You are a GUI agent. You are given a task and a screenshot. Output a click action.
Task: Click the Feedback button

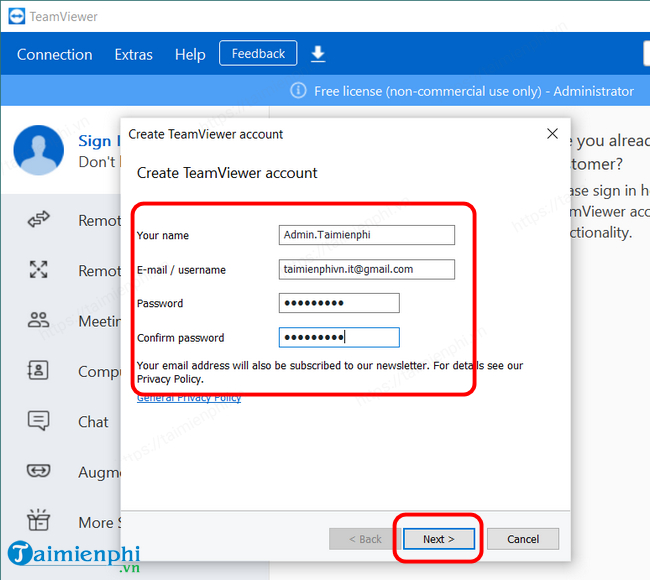(x=258, y=53)
